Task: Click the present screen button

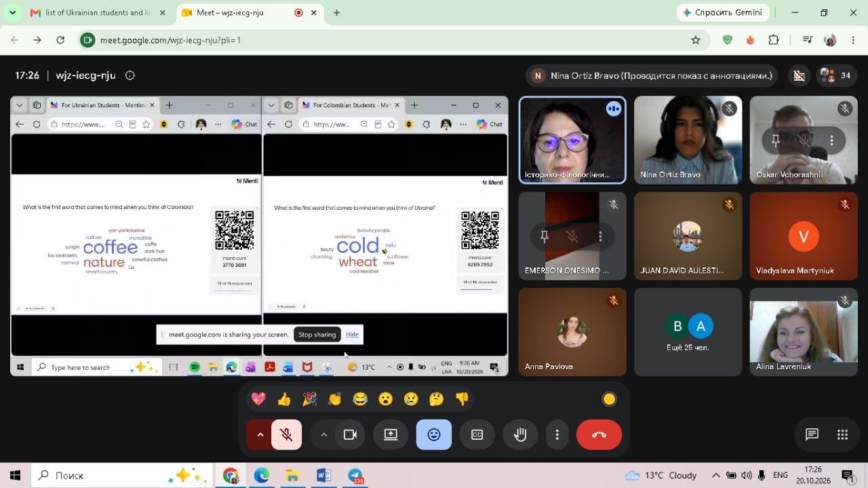Action: pyautogui.click(x=391, y=435)
